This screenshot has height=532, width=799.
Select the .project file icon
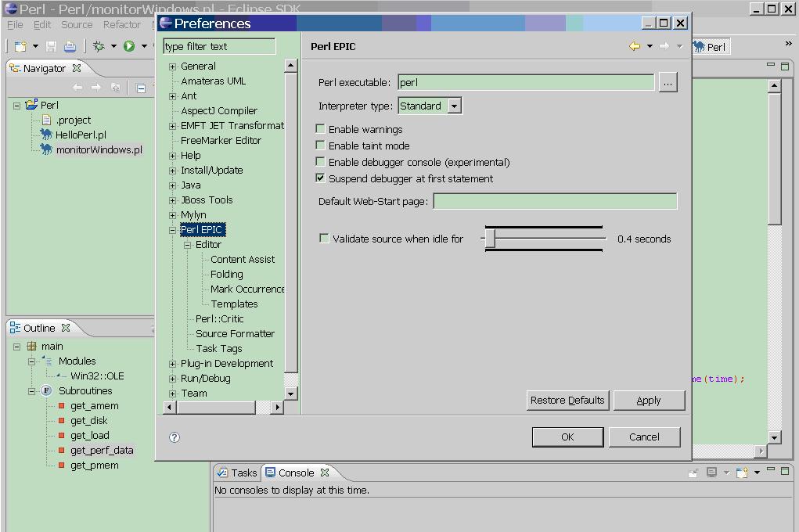pyautogui.click(x=46, y=120)
